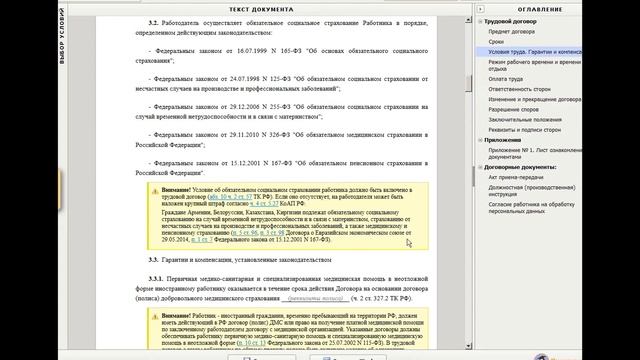
Task: Follow link абз. 10 ч. 2 ст. 57
Action: click(x=231, y=197)
